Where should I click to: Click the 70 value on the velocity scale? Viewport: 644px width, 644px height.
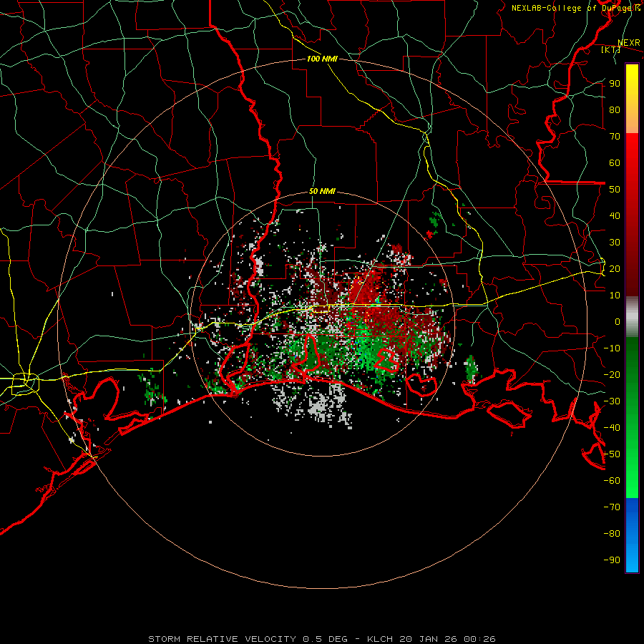coord(615,137)
